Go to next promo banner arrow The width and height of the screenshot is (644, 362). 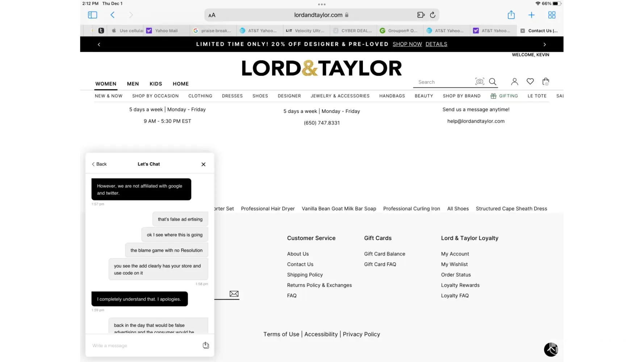pyautogui.click(x=544, y=44)
